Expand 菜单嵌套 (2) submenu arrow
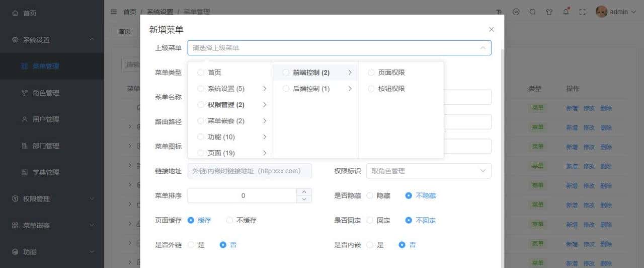 click(x=265, y=121)
